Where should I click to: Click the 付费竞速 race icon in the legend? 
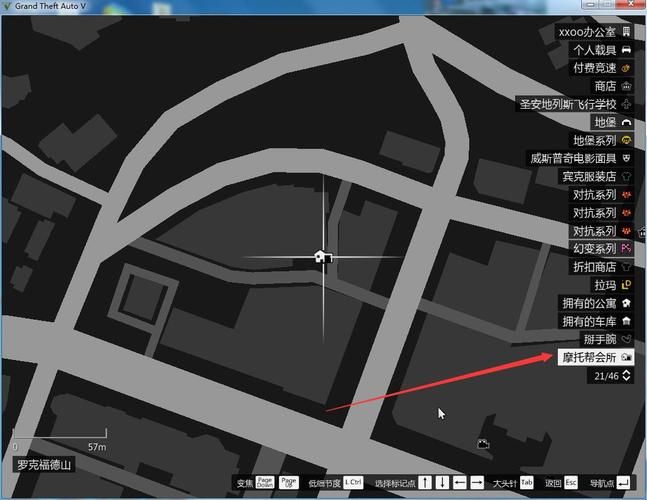coord(626,68)
